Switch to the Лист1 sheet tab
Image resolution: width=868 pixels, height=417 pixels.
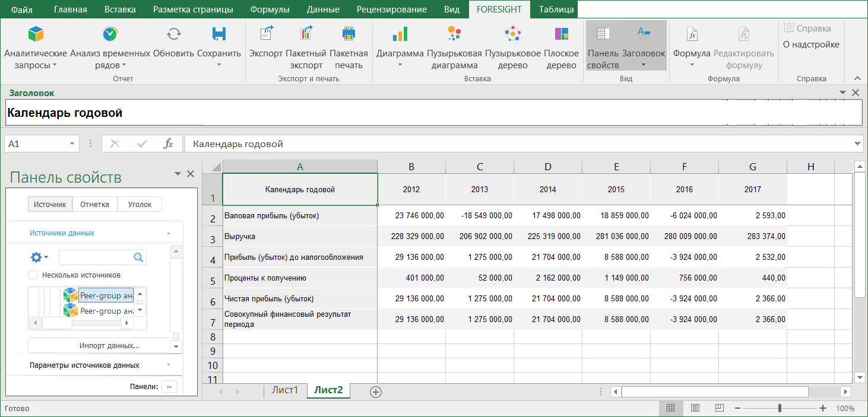click(285, 390)
